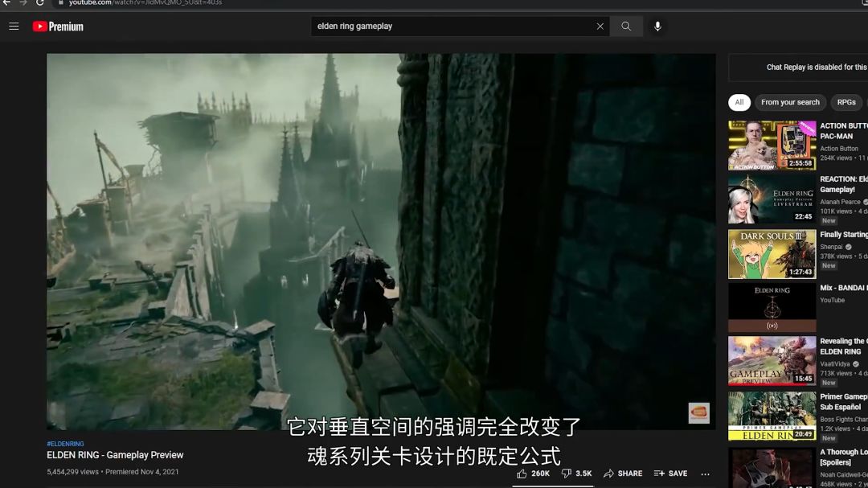Image resolution: width=868 pixels, height=488 pixels.
Task: Share the ELDEN RING video
Action: (x=623, y=474)
